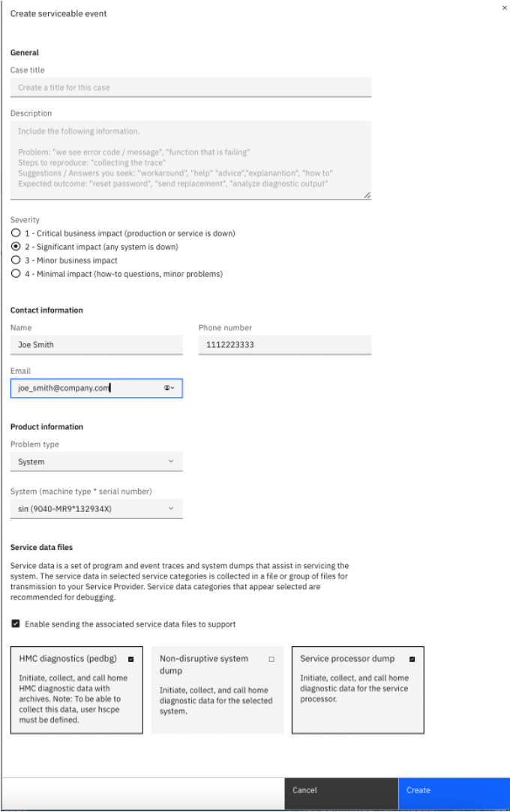This screenshot has width=510, height=812.
Task: Click the autofill icon in Email field
Action: 169,388
